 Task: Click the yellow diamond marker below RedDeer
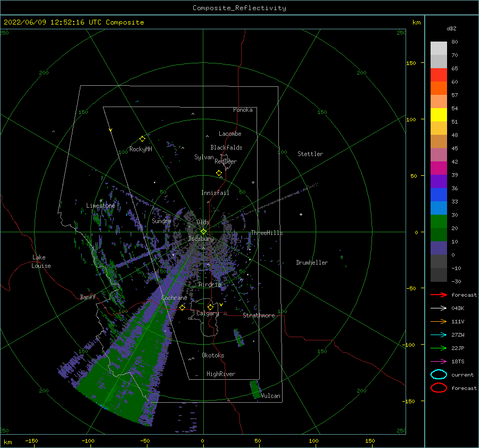point(219,173)
